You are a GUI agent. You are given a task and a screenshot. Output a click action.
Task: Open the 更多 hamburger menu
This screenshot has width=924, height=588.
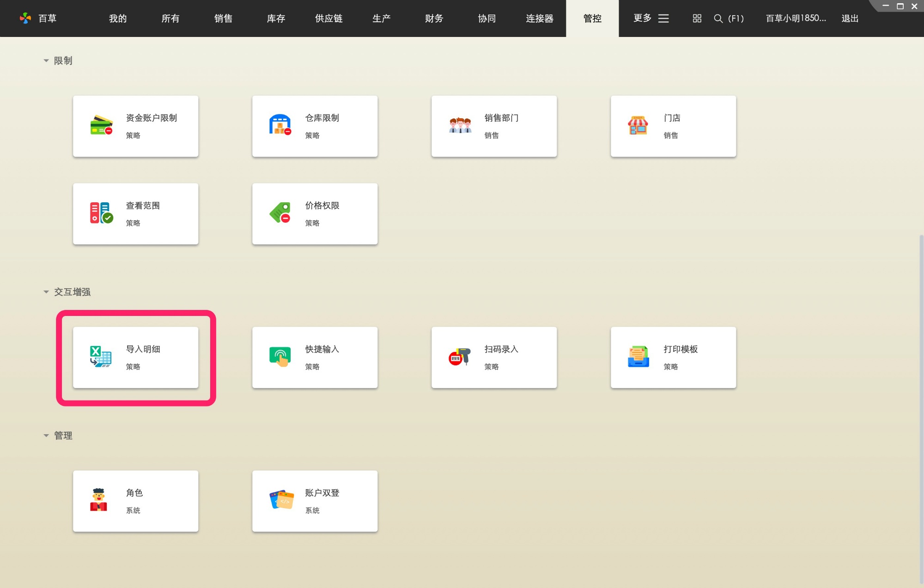pos(663,18)
